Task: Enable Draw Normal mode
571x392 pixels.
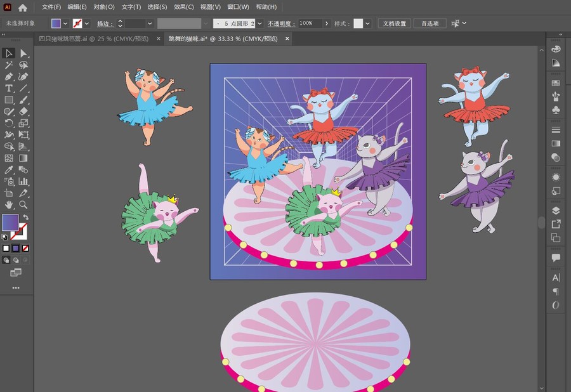Action: coord(6,260)
